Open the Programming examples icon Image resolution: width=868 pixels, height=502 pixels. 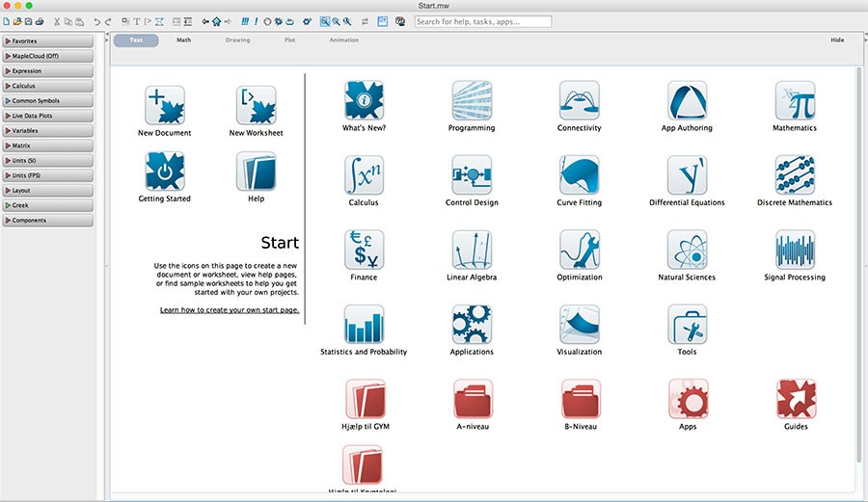pos(472,100)
